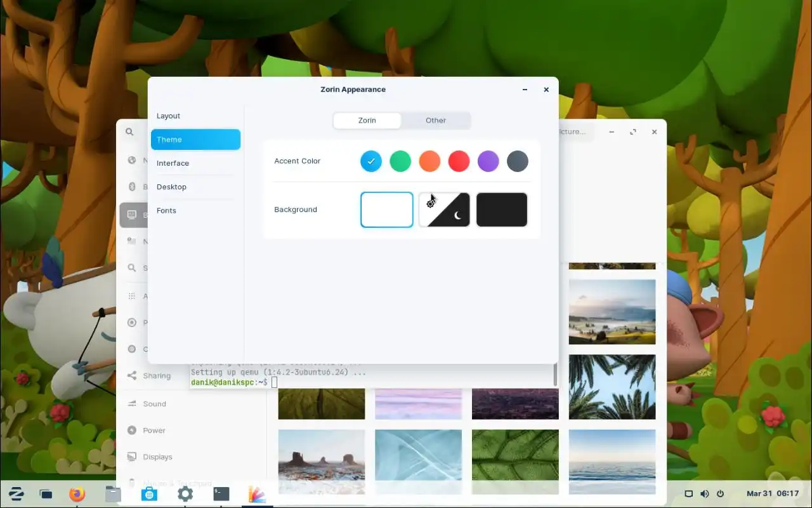Switch to the Other tab
The image size is (812, 508).
tap(436, 121)
